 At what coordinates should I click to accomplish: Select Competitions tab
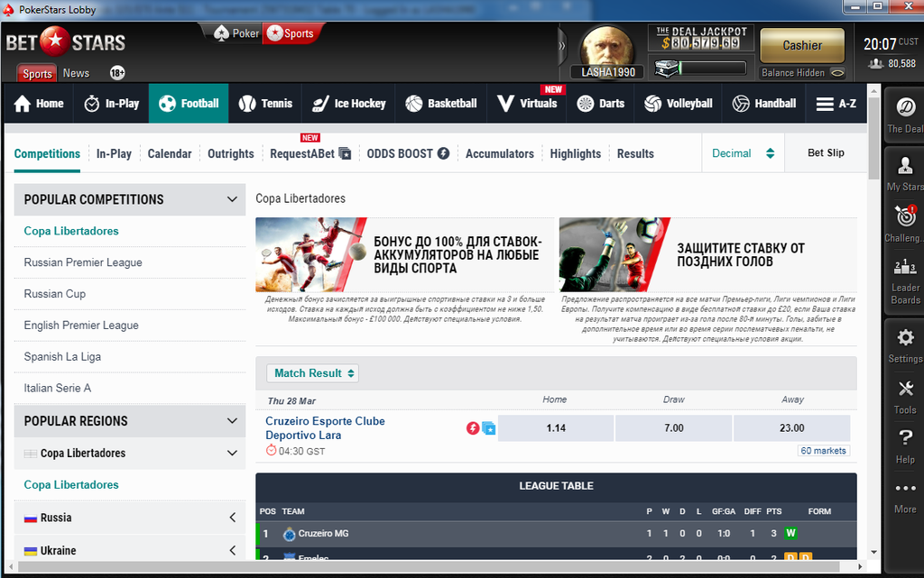(x=47, y=153)
